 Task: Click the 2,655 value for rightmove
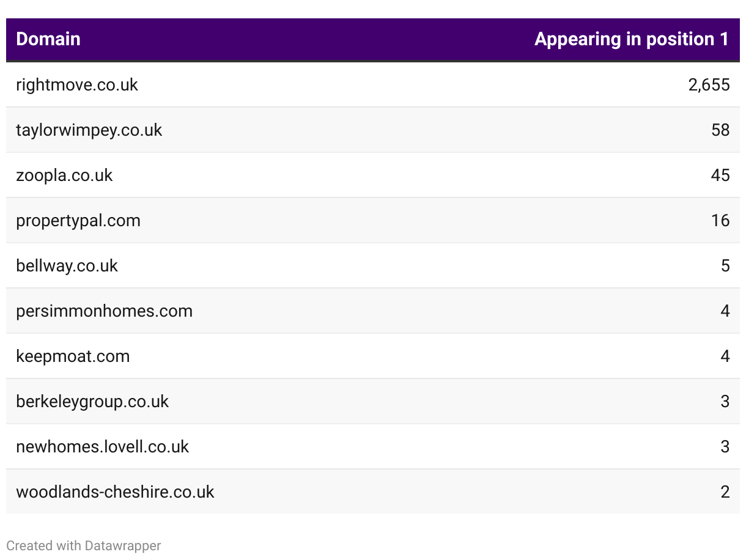pyautogui.click(x=709, y=84)
